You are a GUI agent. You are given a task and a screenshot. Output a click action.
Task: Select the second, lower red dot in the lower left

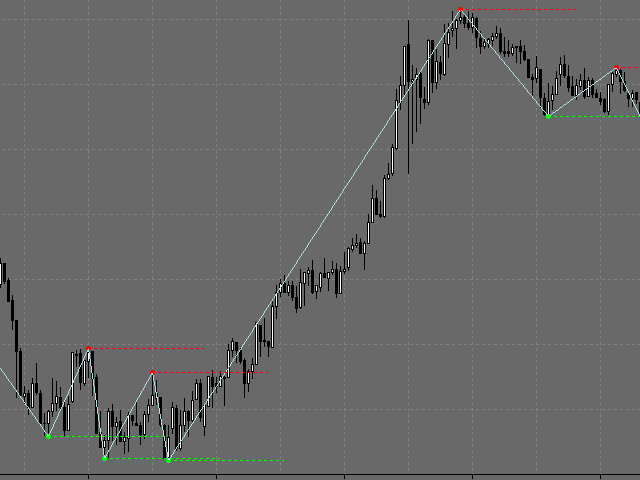152,372
